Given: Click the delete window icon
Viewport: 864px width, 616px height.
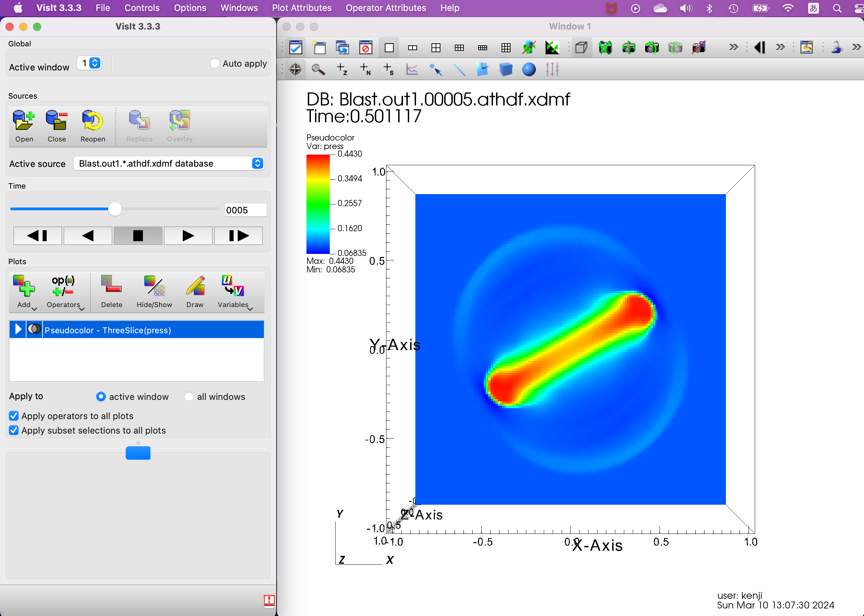Looking at the screenshot, I should (366, 48).
